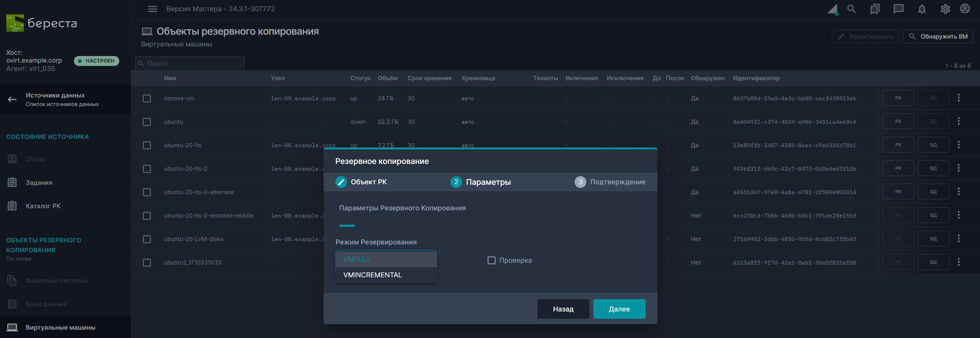Open the hamburger menu in header
The image size is (980, 338).
click(x=153, y=9)
